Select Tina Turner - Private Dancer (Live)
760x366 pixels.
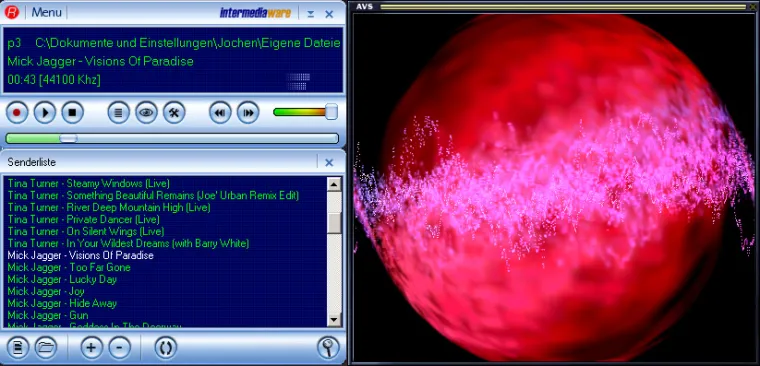83,220
